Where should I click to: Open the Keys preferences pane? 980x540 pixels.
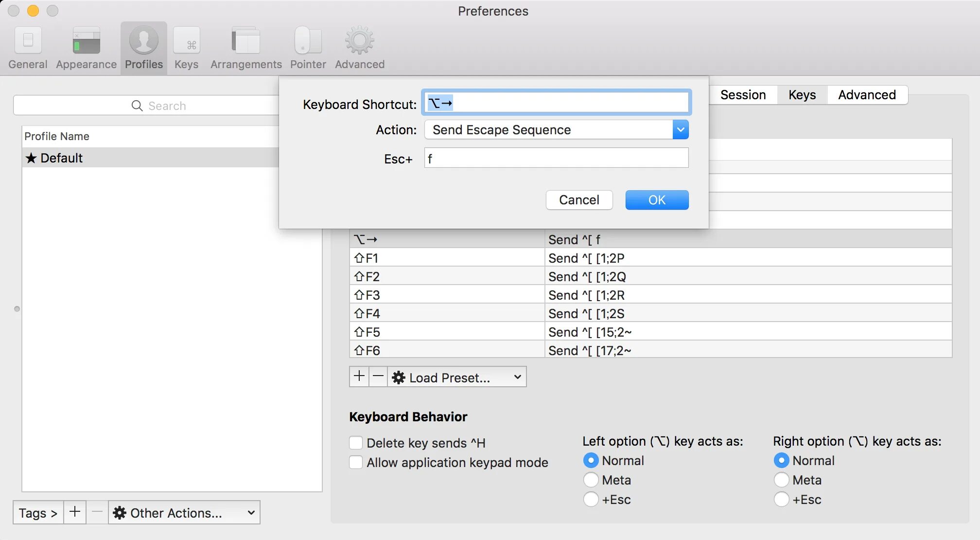click(186, 48)
